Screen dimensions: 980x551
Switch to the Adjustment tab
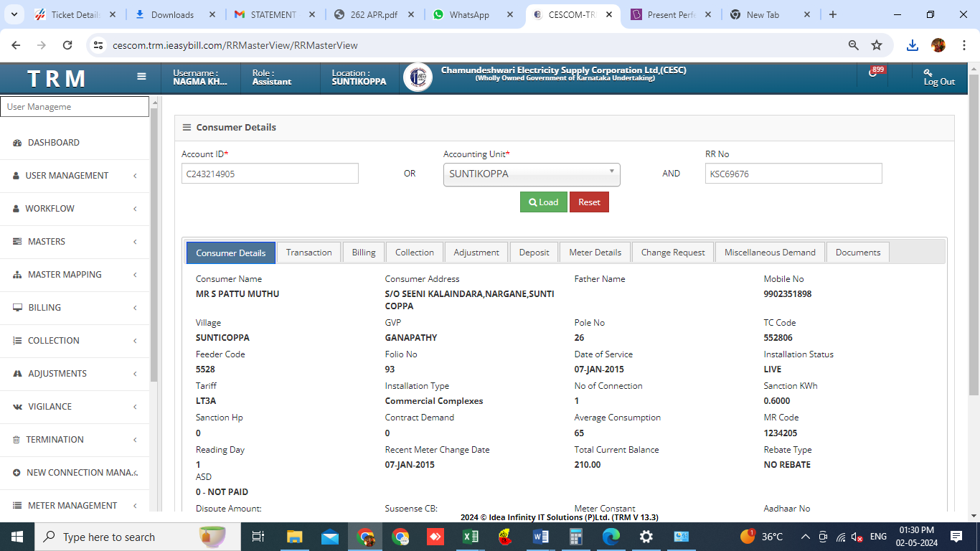point(476,253)
